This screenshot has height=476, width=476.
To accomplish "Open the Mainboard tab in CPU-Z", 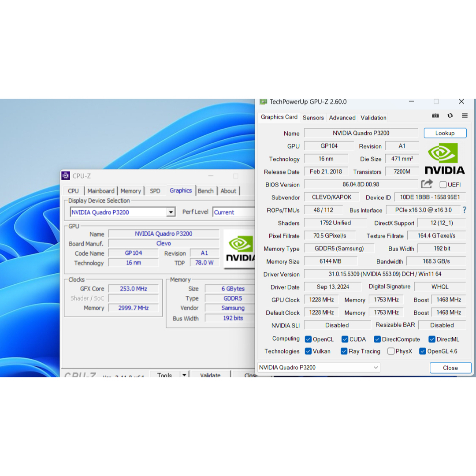I will pyautogui.click(x=101, y=191).
